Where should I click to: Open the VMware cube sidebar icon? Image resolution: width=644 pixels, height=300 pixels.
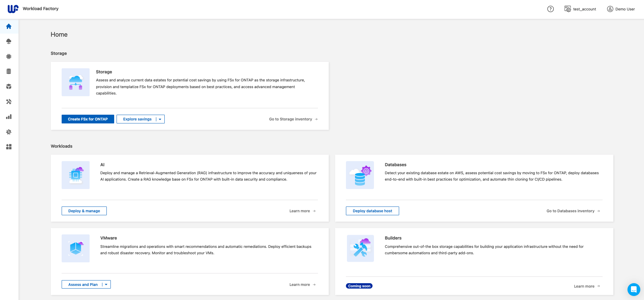click(x=9, y=86)
